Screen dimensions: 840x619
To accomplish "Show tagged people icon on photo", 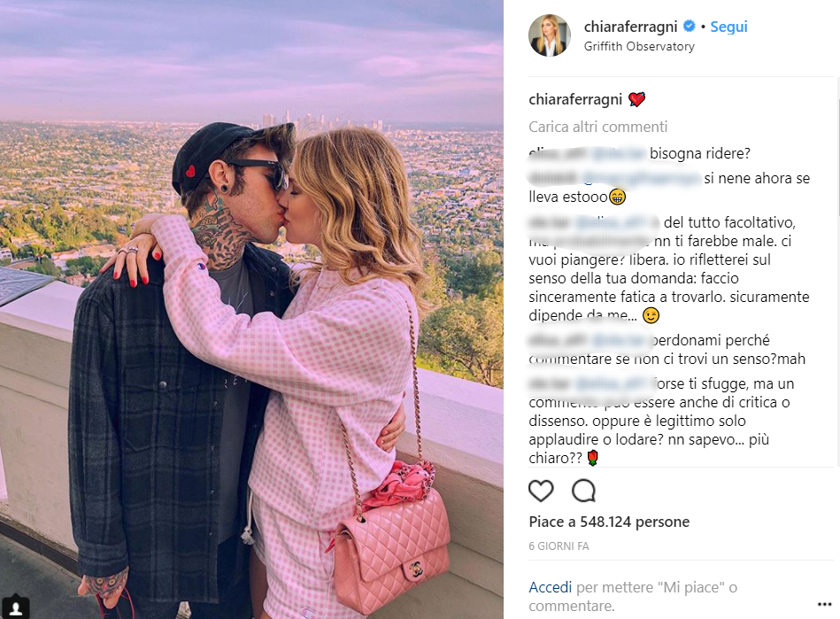I will [x=16, y=607].
